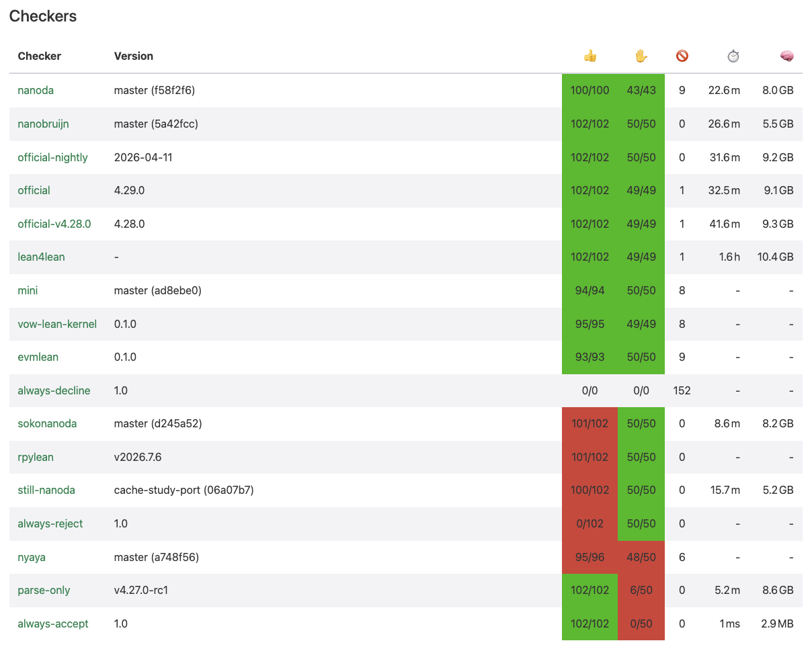Click the red 0/102 cell for always-reject
Screen dimensions: 812x645
590,523
